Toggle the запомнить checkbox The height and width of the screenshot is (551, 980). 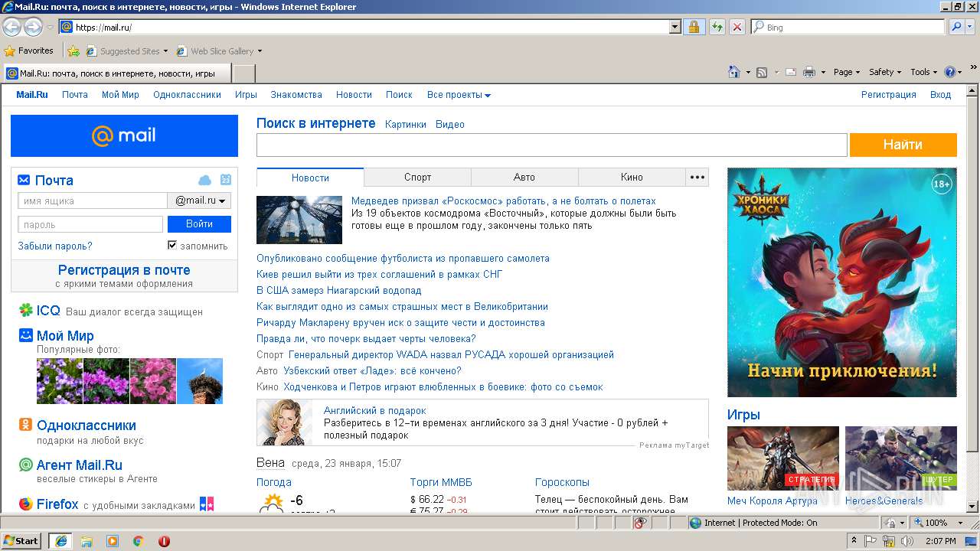[172, 245]
